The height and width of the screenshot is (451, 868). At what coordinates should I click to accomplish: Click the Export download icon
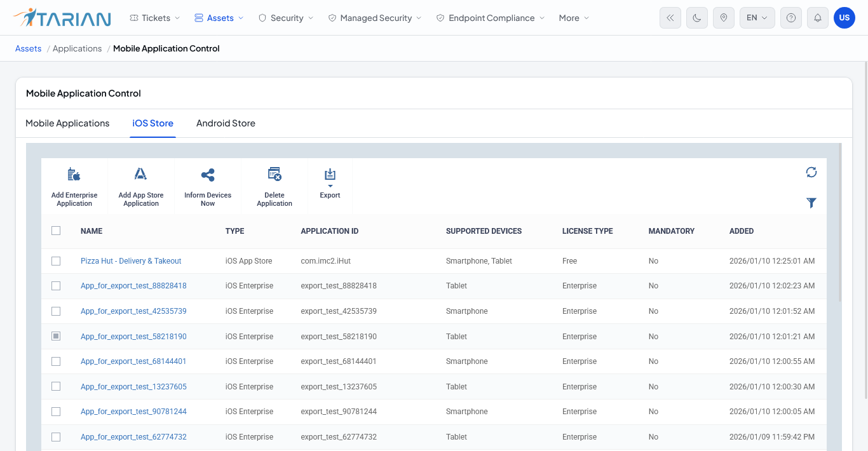pyautogui.click(x=330, y=175)
